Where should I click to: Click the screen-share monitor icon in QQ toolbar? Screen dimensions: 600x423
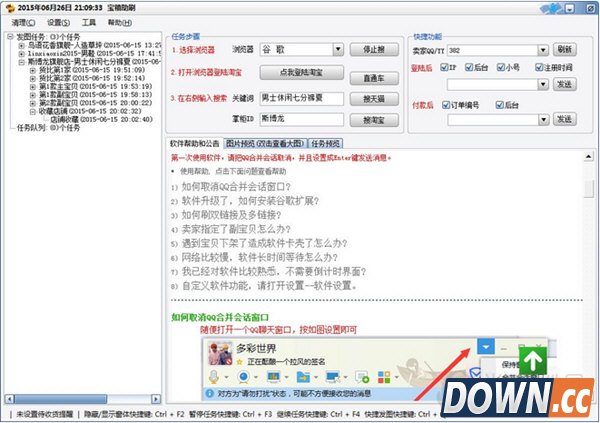(x=273, y=377)
